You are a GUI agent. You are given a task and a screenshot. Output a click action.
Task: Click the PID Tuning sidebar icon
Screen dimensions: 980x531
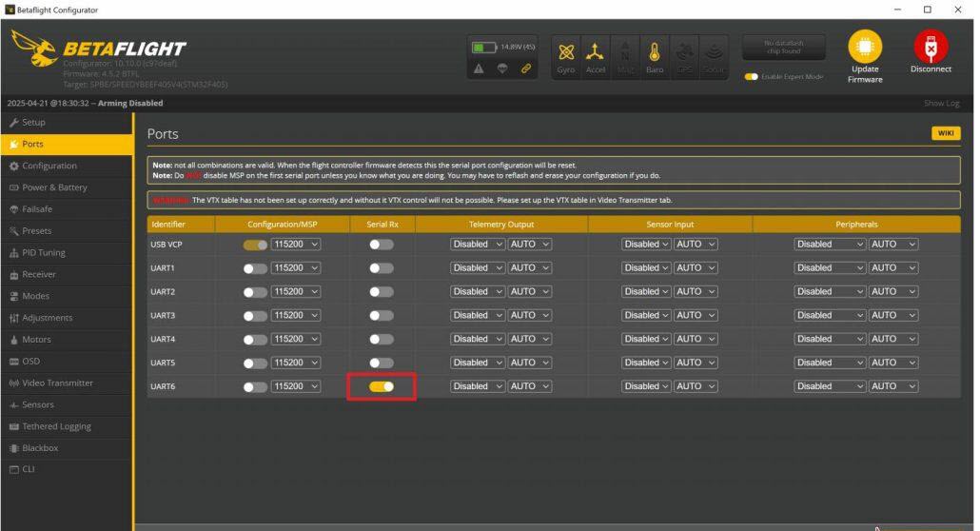pyautogui.click(x=13, y=253)
